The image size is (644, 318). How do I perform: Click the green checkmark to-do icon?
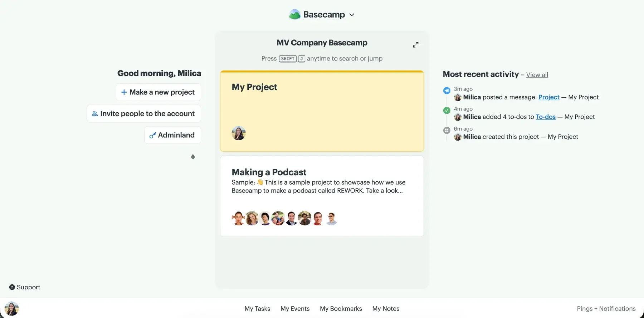(x=447, y=111)
